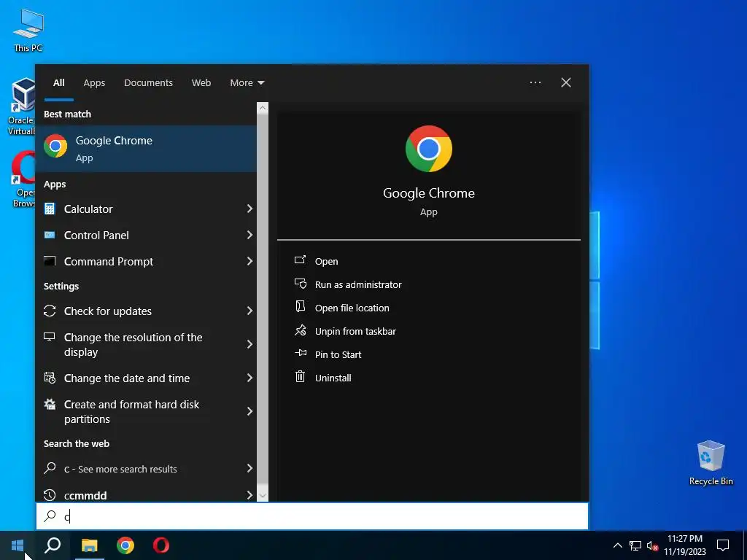Viewport: 747px width, 560px height.
Task: Open the notification center icon
Action: point(723,545)
